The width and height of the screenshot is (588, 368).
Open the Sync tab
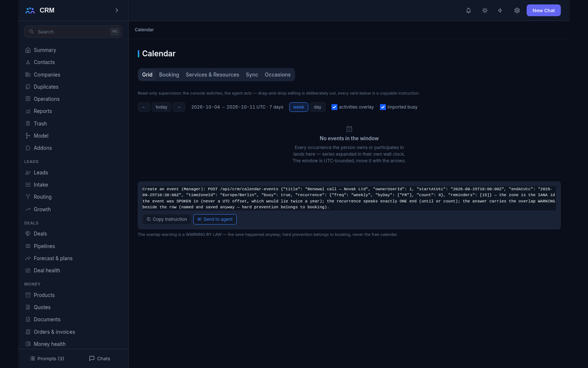click(252, 75)
